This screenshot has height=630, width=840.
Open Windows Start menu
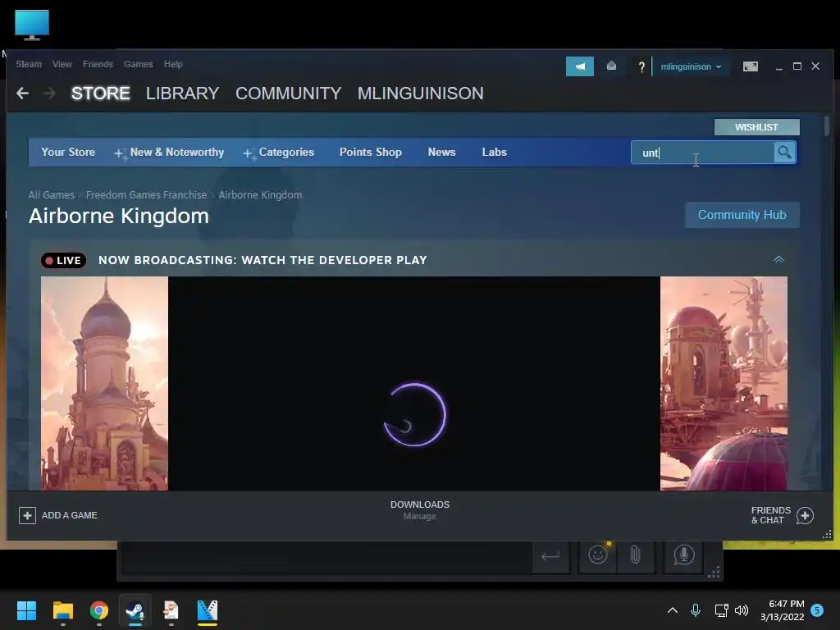tap(26, 610)
